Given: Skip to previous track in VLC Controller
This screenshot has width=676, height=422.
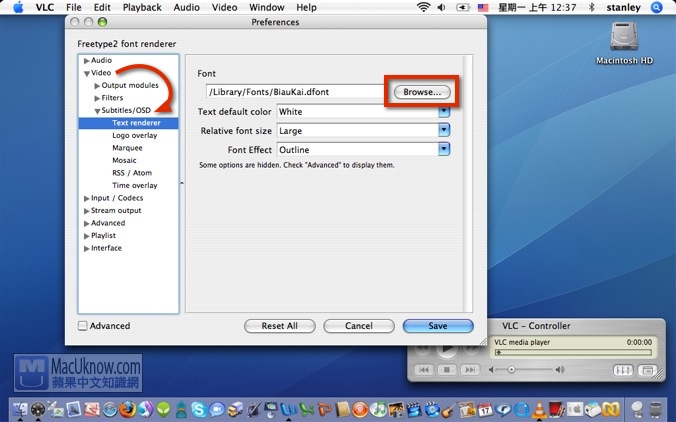Looking at the screenshot, I should [424, 369].
